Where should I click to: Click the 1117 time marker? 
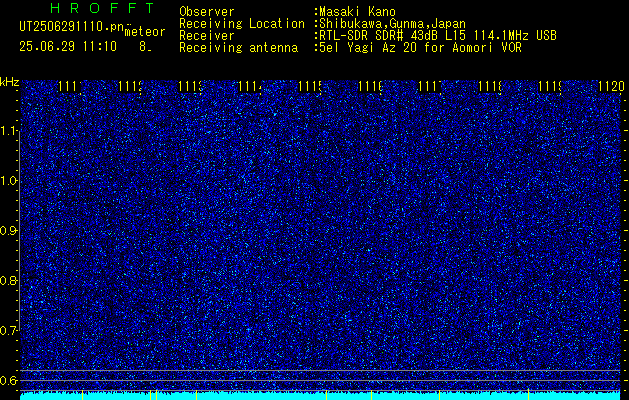click(430, 86)
